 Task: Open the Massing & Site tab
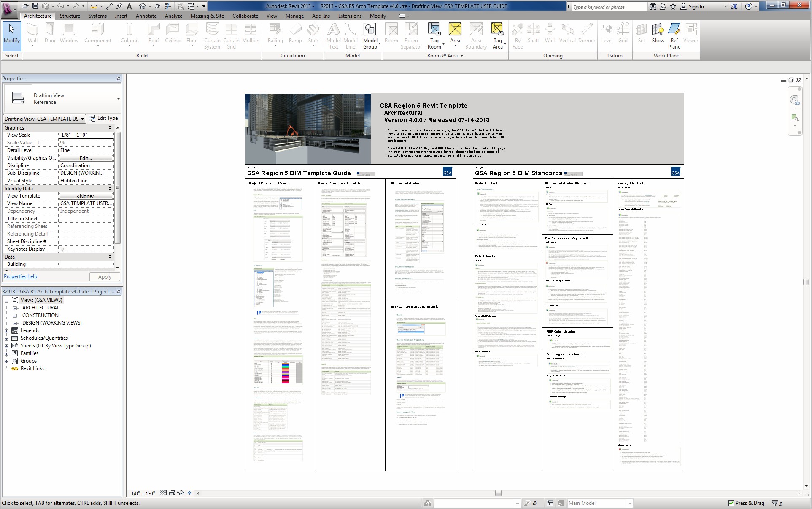207,16
